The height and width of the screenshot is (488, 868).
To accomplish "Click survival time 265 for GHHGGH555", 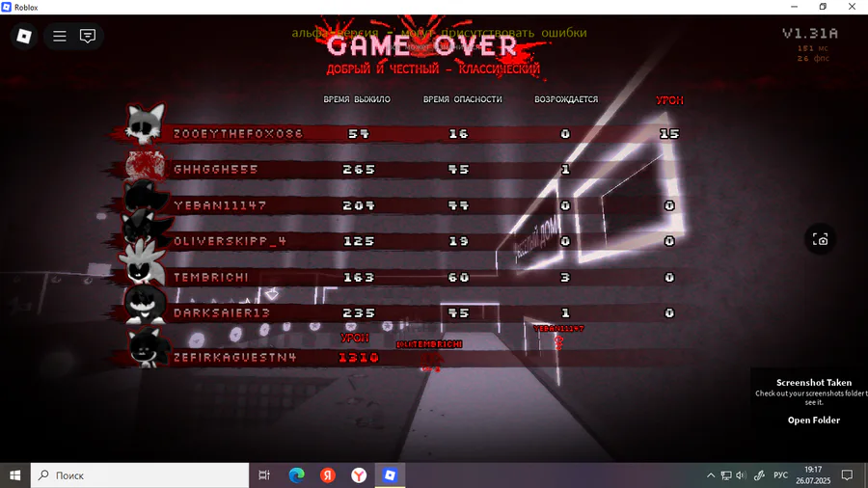I will coord(359,170).
